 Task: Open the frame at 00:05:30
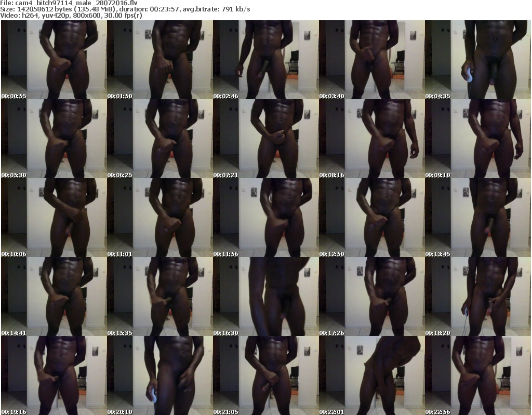(x=54, y=139)
